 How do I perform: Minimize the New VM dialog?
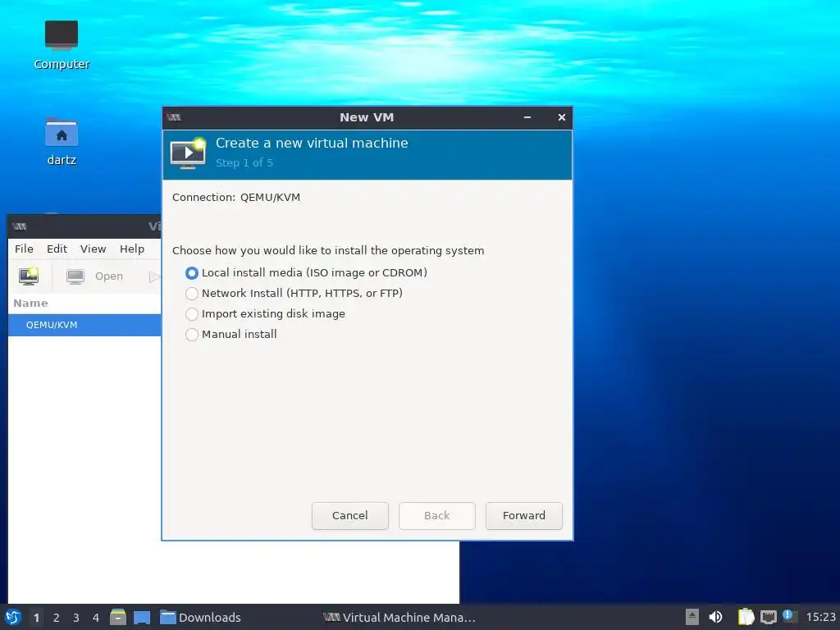coord(527,117)
